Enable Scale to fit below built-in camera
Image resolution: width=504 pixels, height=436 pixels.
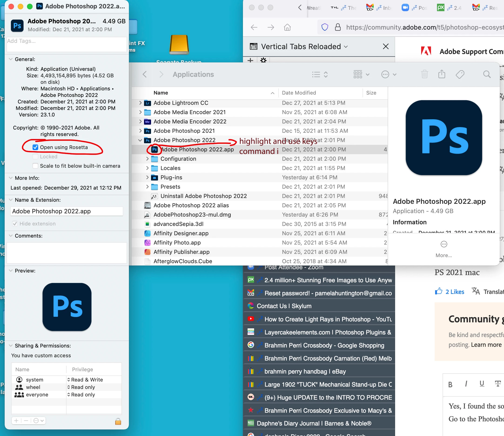pos(35,166)
